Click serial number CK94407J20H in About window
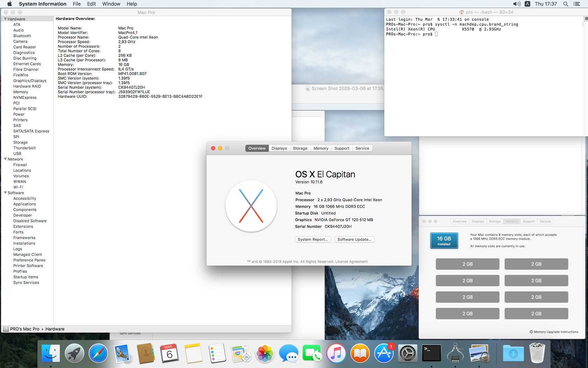 338,226
